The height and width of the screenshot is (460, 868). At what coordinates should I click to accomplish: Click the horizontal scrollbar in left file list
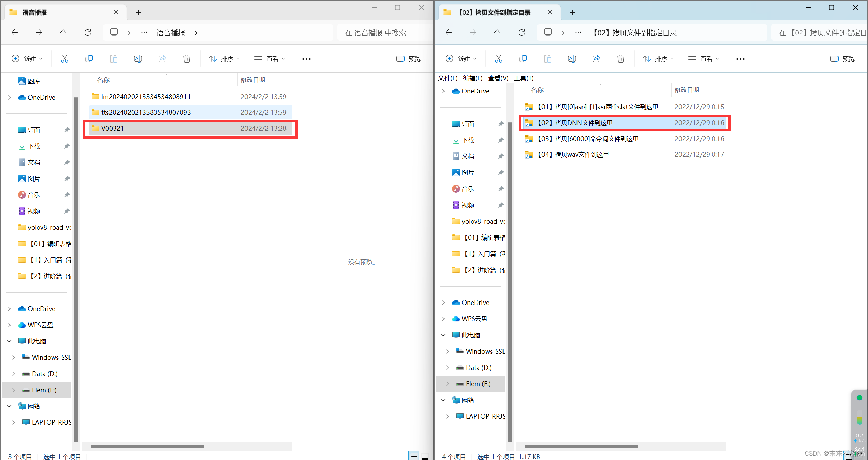click(147, 446)
